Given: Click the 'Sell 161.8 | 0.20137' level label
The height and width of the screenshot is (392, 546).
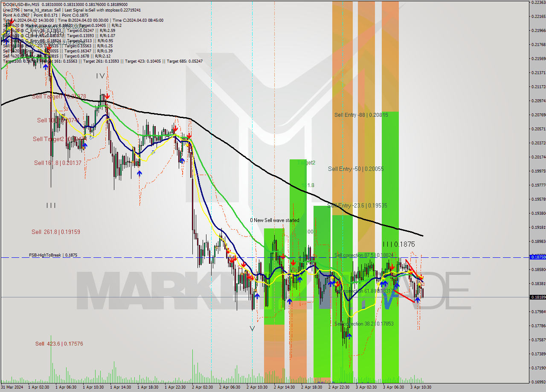Looking at the screenshot, I should tap(57, 163).
